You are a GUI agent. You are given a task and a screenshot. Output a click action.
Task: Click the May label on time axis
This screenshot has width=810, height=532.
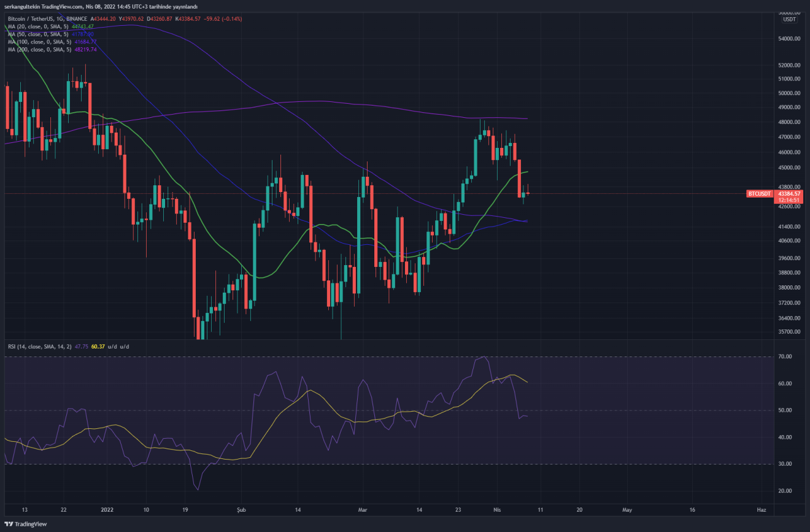tap(627, 509)
